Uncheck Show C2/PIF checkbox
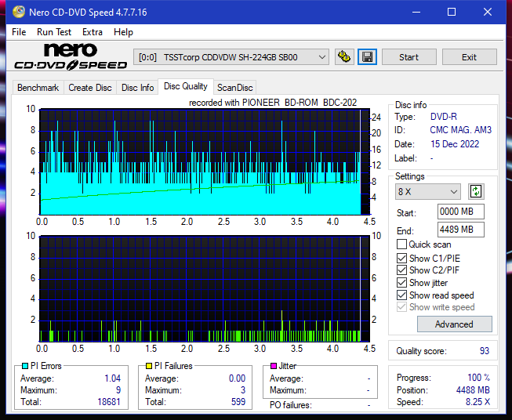The height and width of the screenshot is (420, 512). point(401,270)
